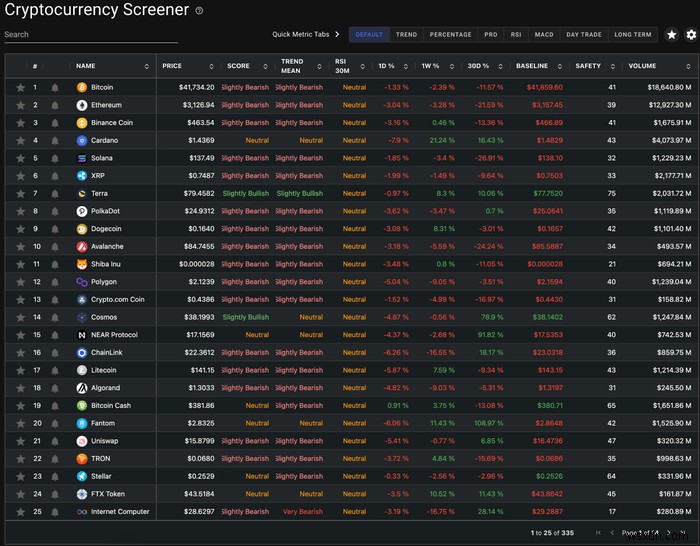Viewport: 700px width, 546px height.
Task: Toggle the favorite star for PolkaDot
Action: pyautogui.click(x=21, y=211)
